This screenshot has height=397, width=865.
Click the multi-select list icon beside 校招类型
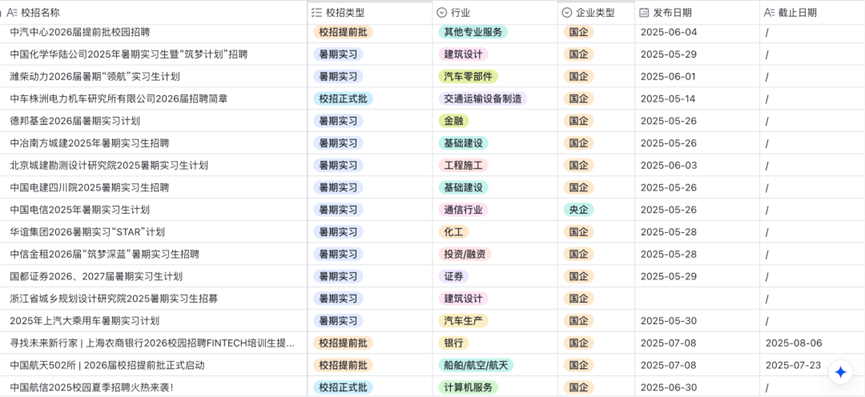tap(317, 12)
